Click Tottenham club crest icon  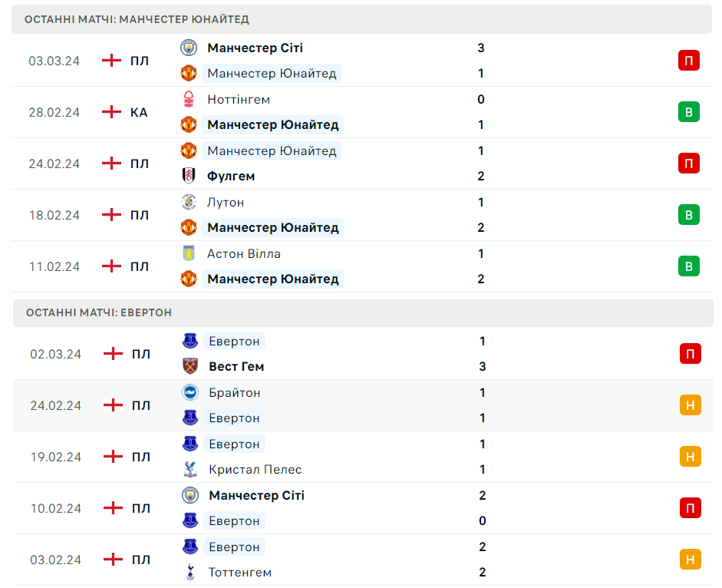[190, 572]
